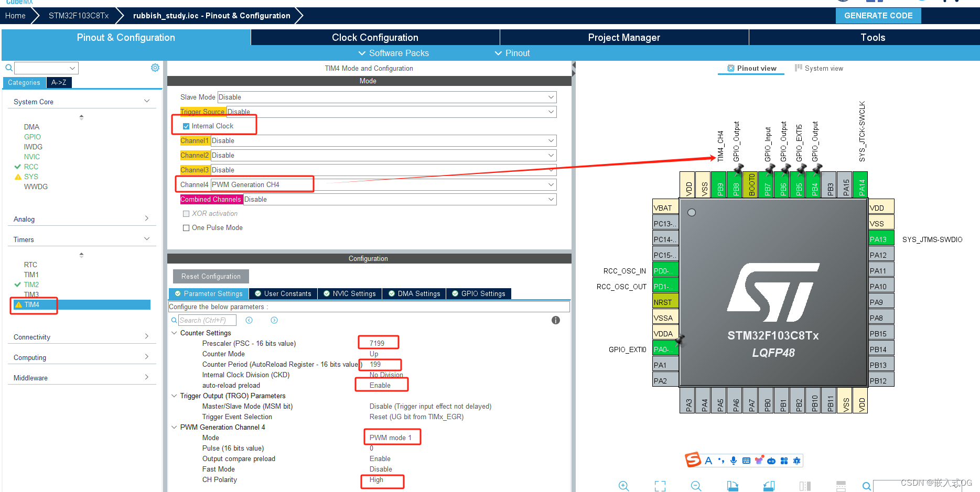The height and width of the screenshot is (492, 980).
Task: Switch to the Clock Configuration tab
Action: point(375,37)
